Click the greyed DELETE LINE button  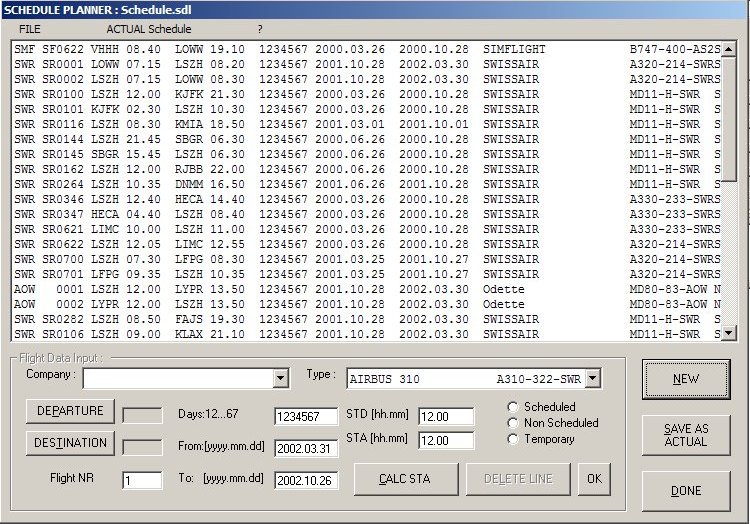tap(518, 479)
